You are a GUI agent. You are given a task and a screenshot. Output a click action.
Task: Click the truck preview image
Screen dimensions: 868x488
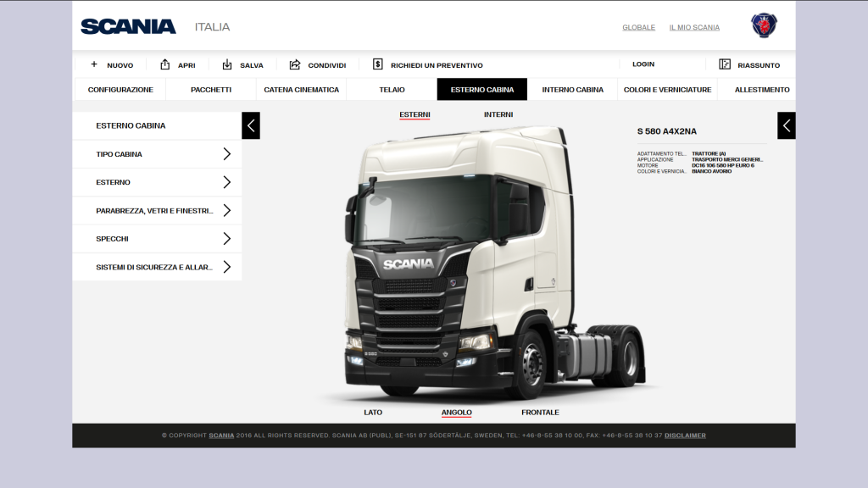pos(495,263)
